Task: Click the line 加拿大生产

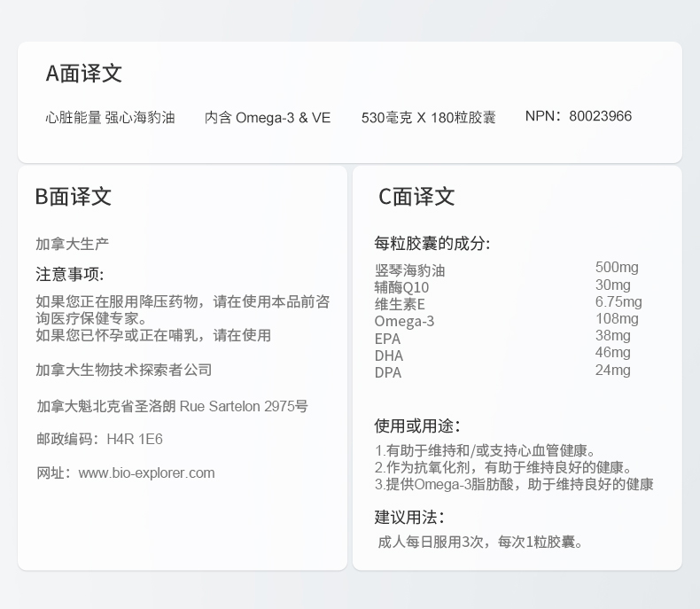Action: (x=73, y=244)
